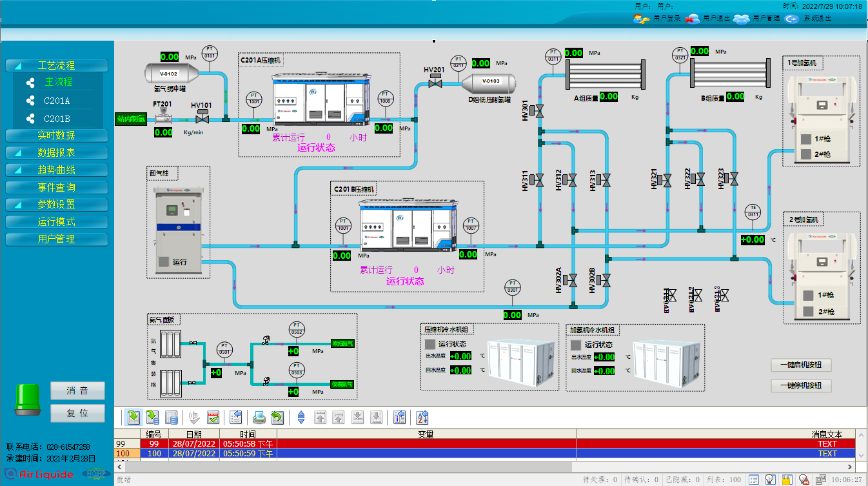The width and height of the screenshot is (868, 486).
Task: Collapse the 工艺流程 menu section
Action: point(56,65)
